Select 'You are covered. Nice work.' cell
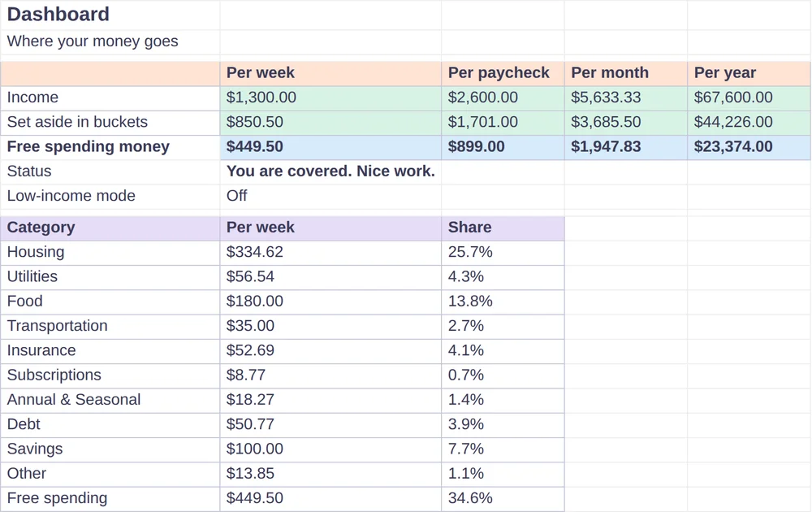812x512 pixels. click(330, 172)
